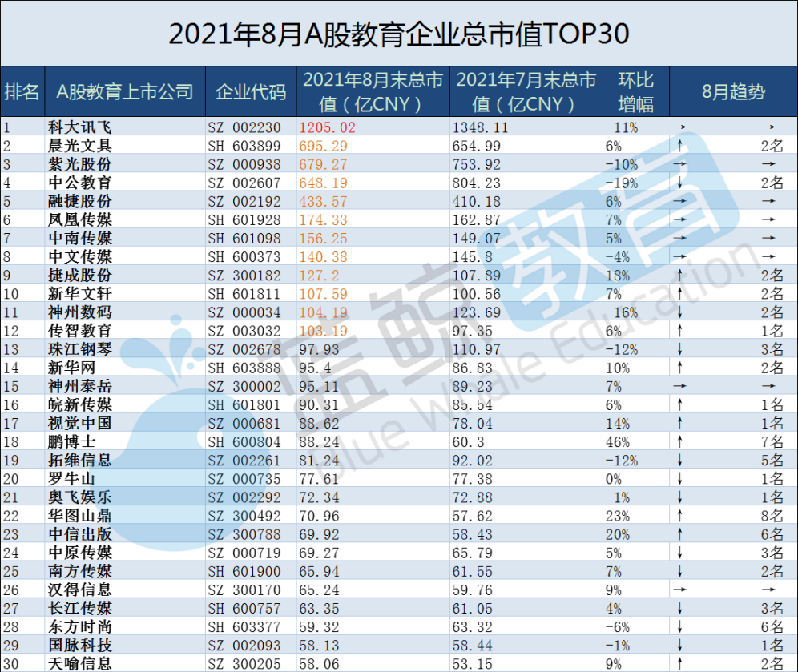The width and height of the screenshot is (798, 672).
Task: Click value 679.27 for 紫光股份
Action: [x=323, y=165]
